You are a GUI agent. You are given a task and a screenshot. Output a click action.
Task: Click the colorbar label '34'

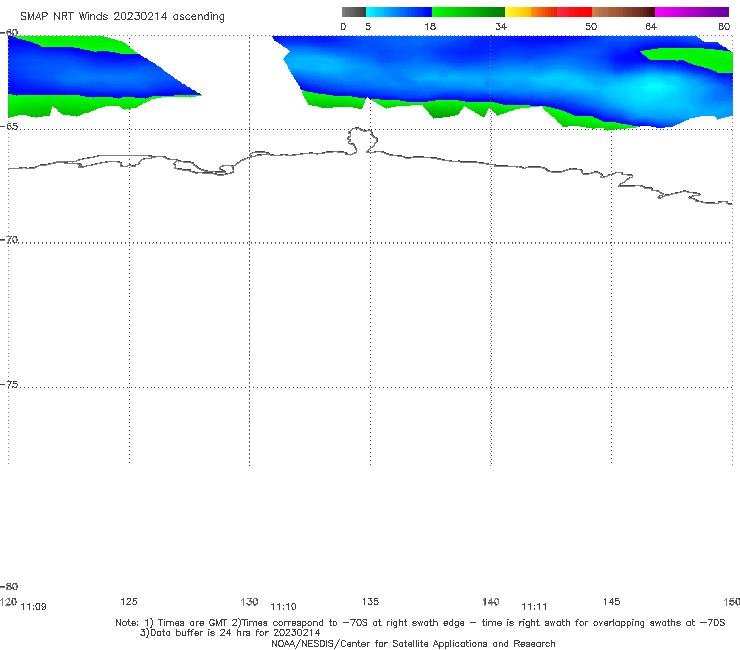click(x=501, y=27)
